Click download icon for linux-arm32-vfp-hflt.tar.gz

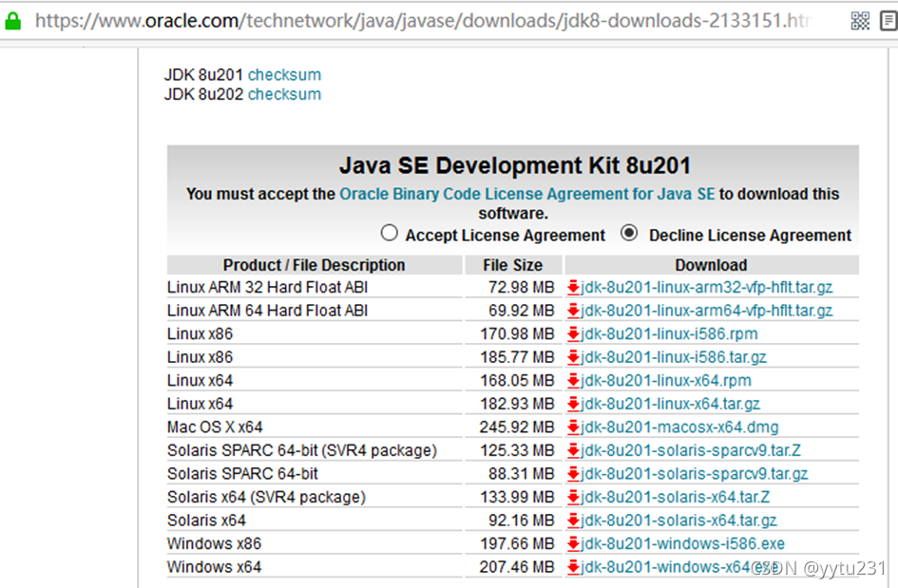[x=573, y=288]
